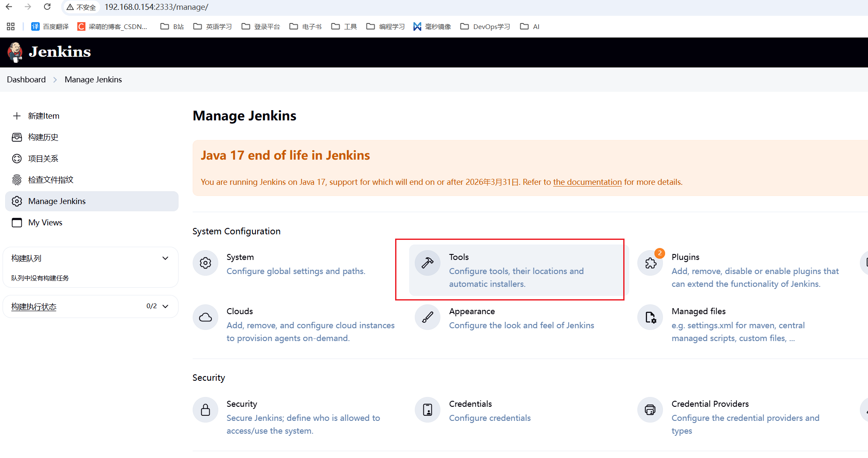Open the 构建执行状态 link

click(34, 306)
